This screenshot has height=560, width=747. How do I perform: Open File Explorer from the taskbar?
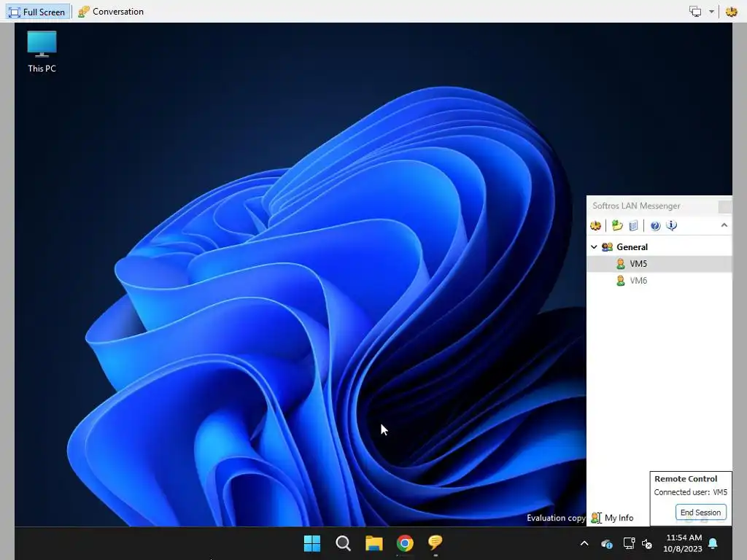[374, 542]
